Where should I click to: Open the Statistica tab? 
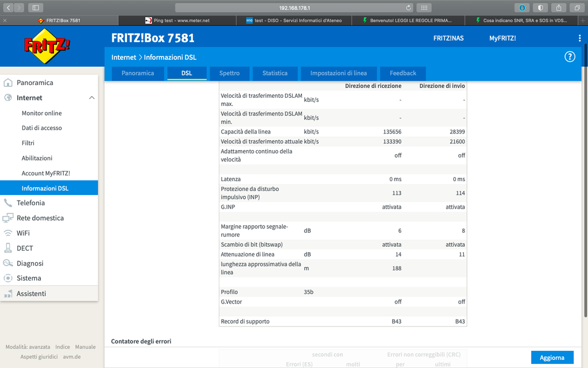click(275, 73)
